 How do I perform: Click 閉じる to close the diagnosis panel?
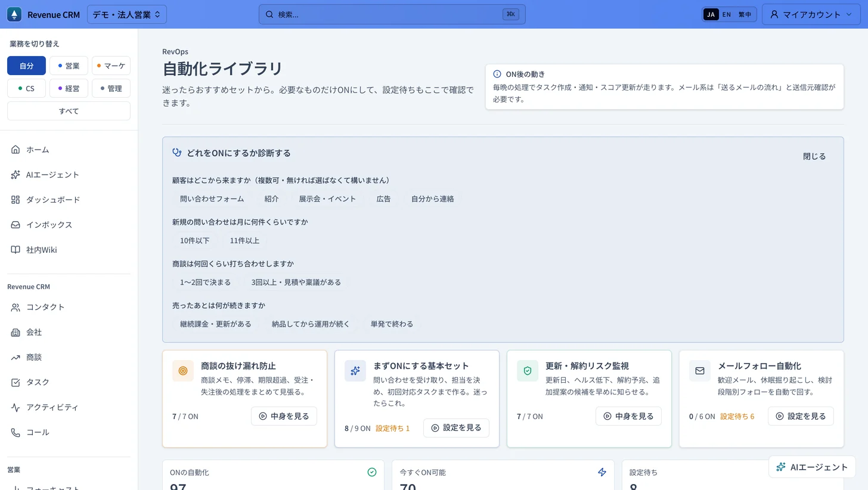pyautogui.click(x=814, y=156)
